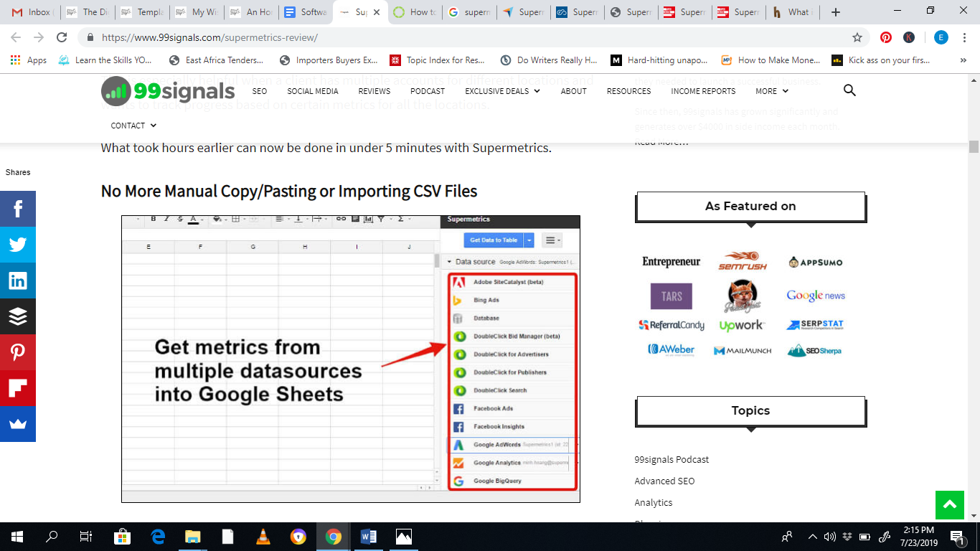Expand the Contact dropdown menu

133,126
